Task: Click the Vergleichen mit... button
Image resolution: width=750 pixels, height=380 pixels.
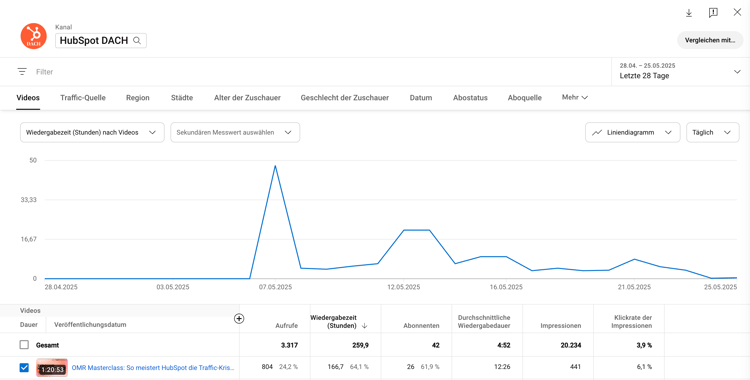Action: pos(710,41)
